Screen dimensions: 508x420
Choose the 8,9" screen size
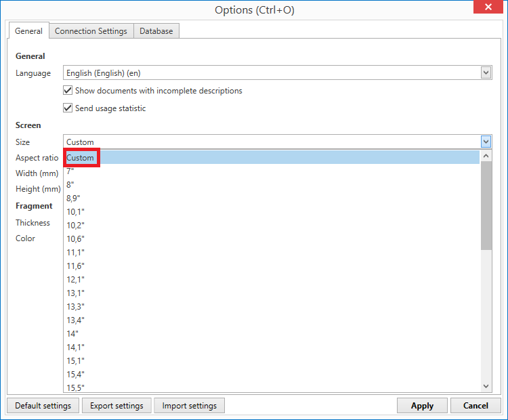pos(272,198)
